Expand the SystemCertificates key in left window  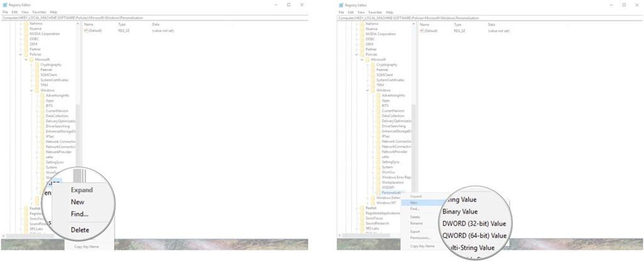point(31,80)
